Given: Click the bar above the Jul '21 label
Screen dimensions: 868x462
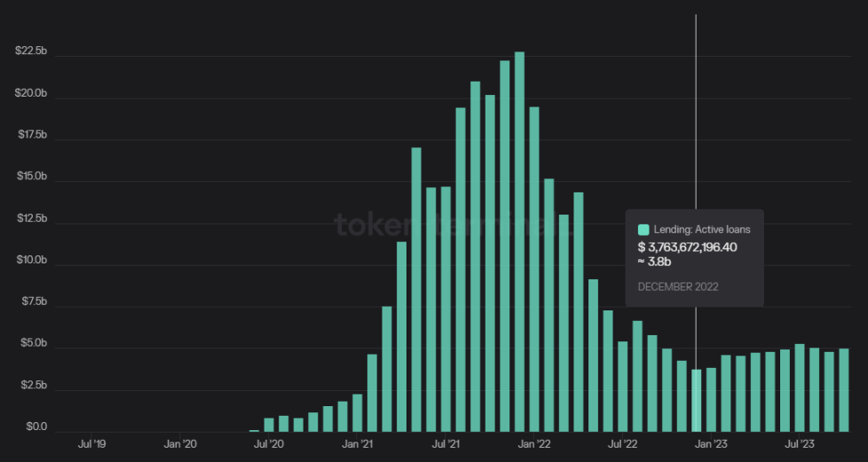Looking at the screenshot, I should [x=446, y=309].
